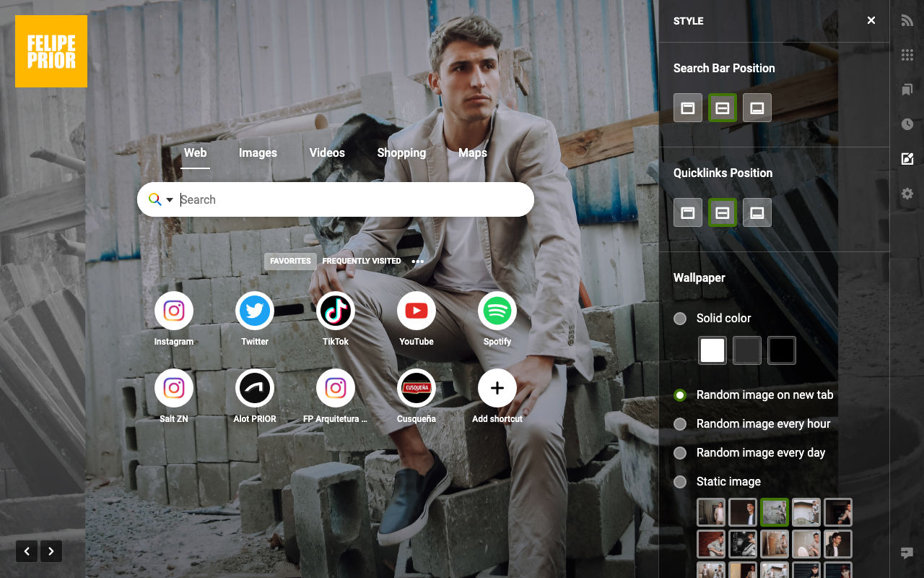The width and height of the screenshot is (924, 578).
Task: Select the Solid color wallpaper option
Action: [680, 319]
